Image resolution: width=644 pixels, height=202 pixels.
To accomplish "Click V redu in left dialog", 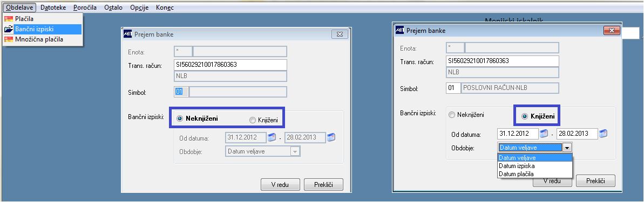I will click(280, 184).
